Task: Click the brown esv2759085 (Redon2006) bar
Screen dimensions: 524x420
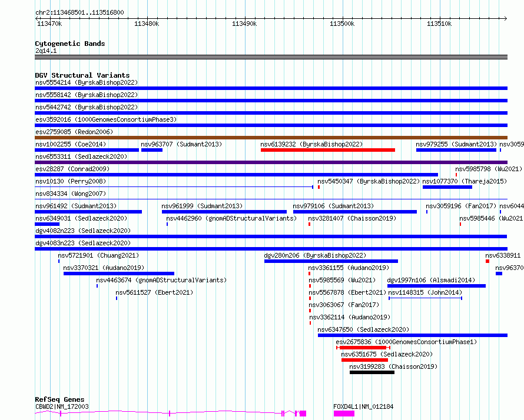Action: tap(271, 138)
